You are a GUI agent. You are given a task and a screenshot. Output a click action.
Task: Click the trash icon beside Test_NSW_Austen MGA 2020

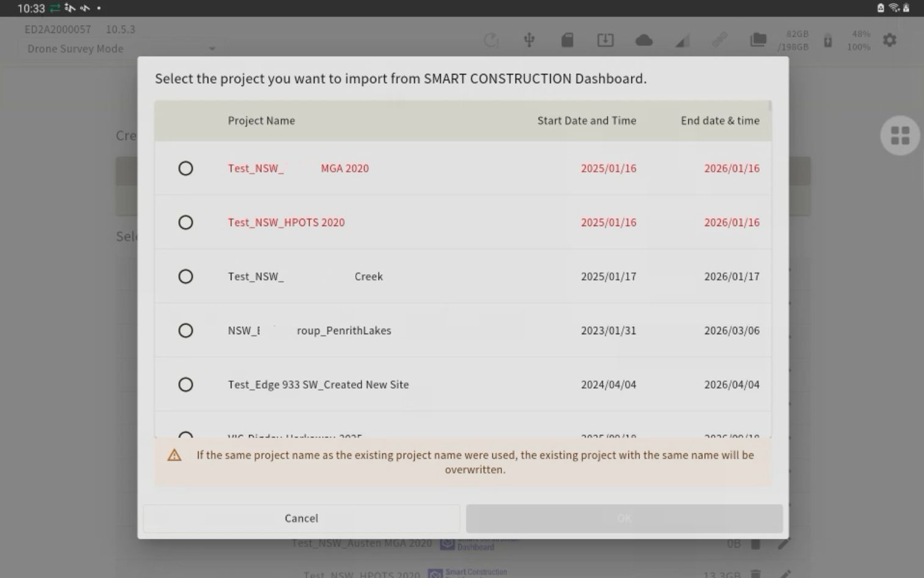(755, 543)
